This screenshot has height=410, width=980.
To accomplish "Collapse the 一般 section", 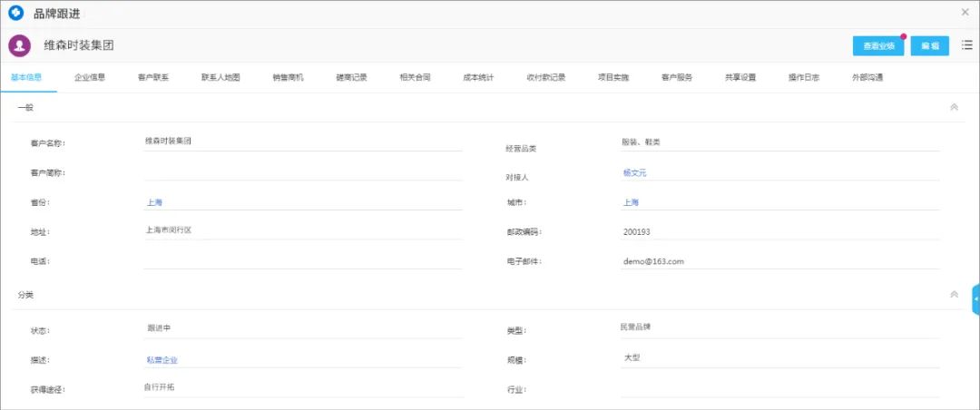I will [x=954, y=107].
